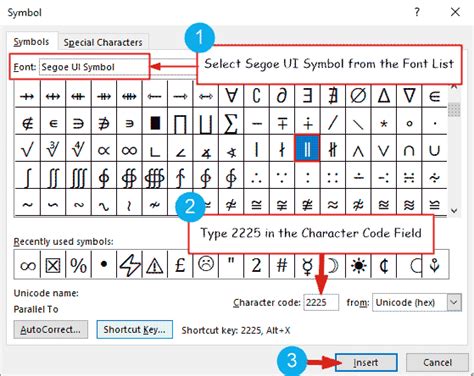Choose recently used lightning bolt symbol
The width and height of the screenshot is (474, 376).
[x=129, y=265]
